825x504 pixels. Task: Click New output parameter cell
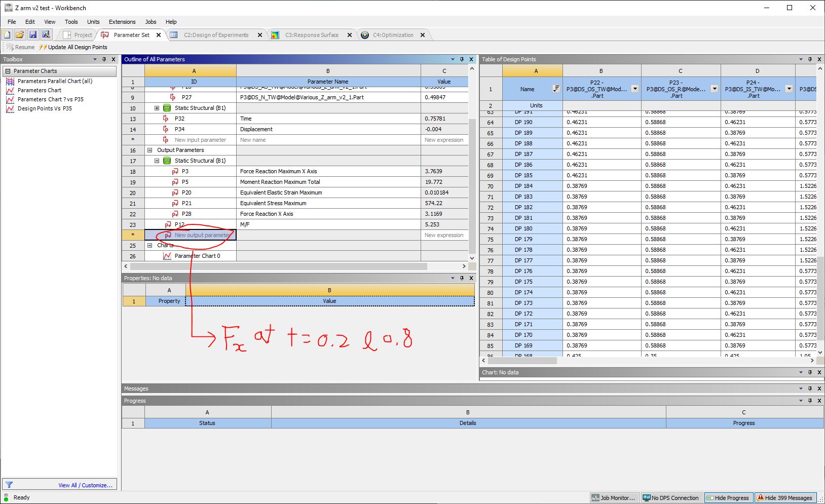[191, 235]
